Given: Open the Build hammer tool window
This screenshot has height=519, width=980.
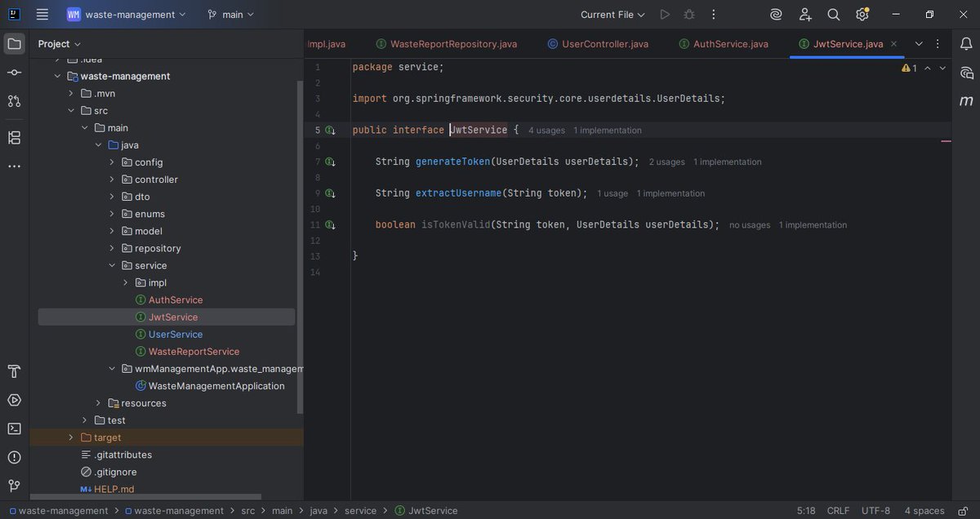Looking at the screenshot, I should tap(14, 372).
